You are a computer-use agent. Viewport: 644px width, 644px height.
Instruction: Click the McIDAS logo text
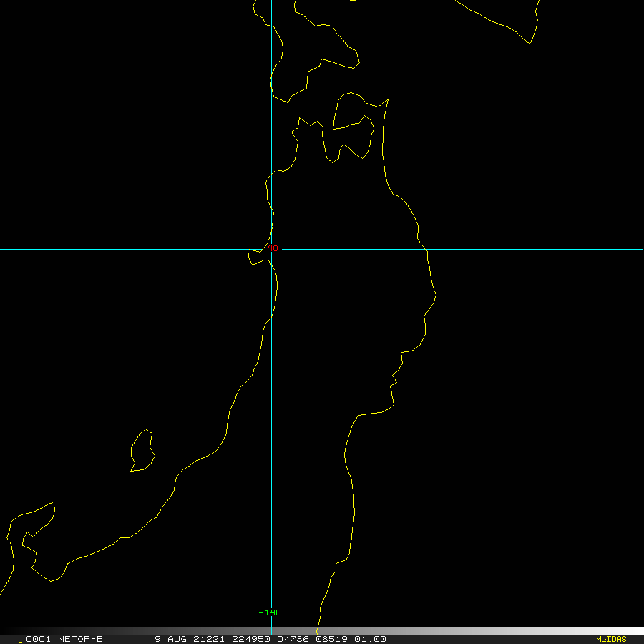610,639
